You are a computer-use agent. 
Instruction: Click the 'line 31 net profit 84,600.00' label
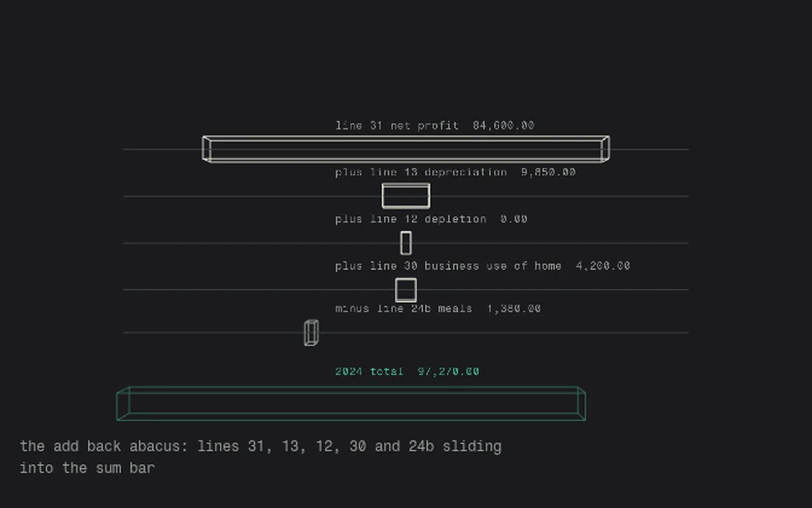[434, 125]
